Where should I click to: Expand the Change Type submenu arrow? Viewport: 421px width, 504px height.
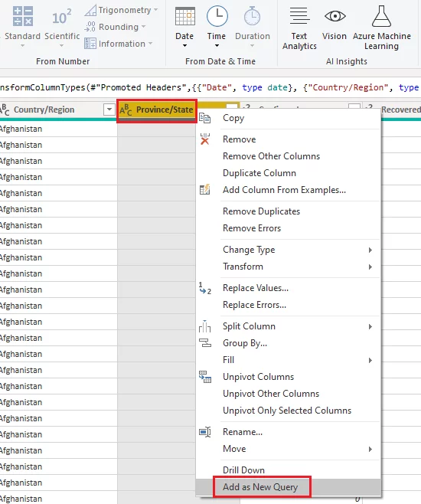pos(370,250)
